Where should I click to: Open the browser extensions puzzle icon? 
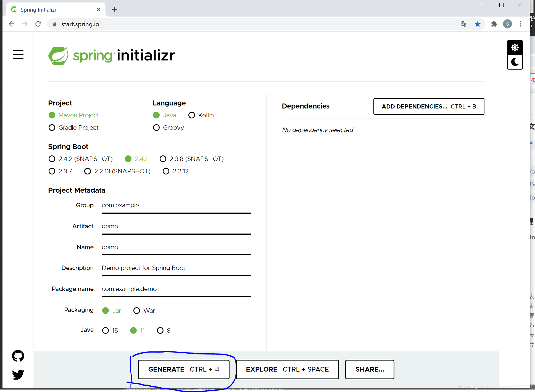tap(494, 24)
